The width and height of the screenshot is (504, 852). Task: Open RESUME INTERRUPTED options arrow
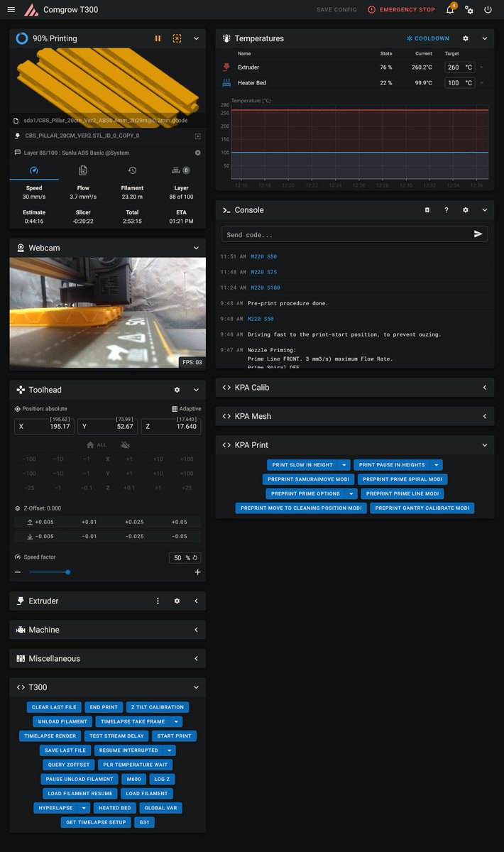(170, 750)
